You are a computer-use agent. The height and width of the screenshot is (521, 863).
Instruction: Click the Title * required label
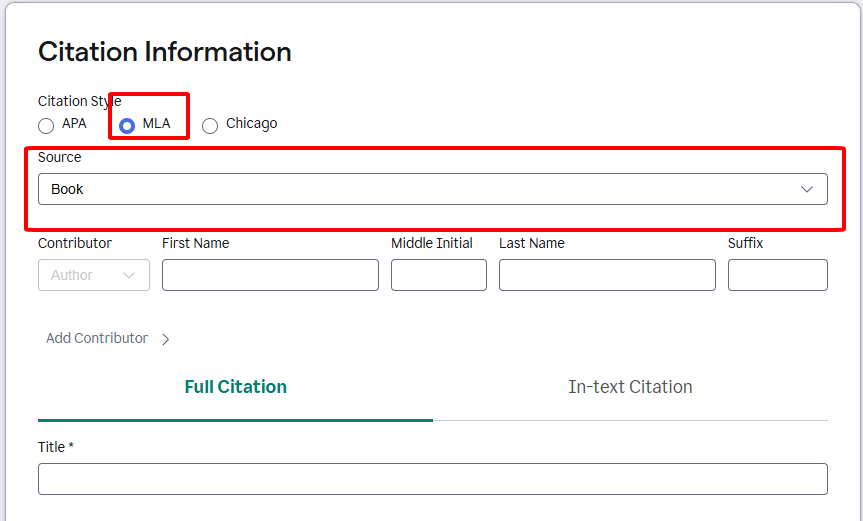point(56,447)
